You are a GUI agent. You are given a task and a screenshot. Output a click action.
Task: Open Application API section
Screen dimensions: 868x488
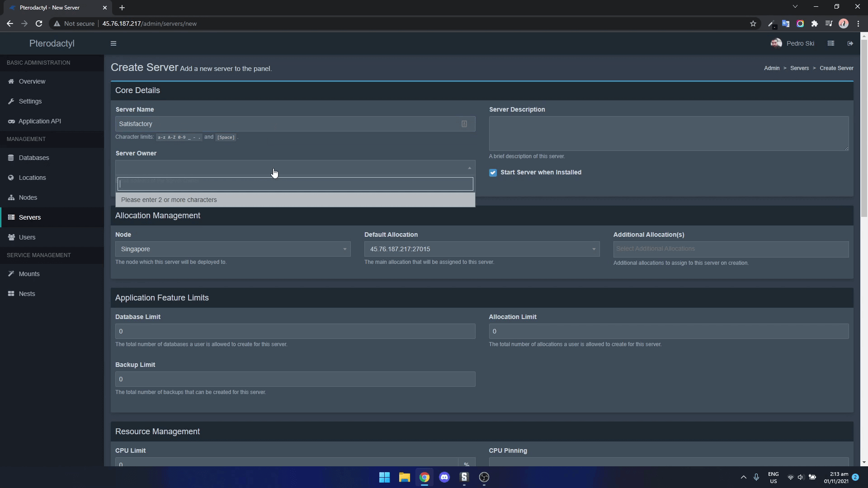(39, 121)
